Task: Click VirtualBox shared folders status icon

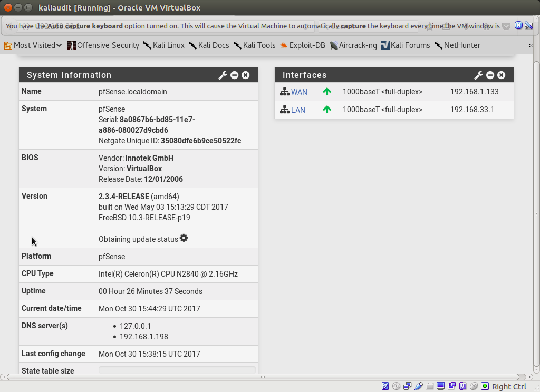Action: tap(429, 386)
